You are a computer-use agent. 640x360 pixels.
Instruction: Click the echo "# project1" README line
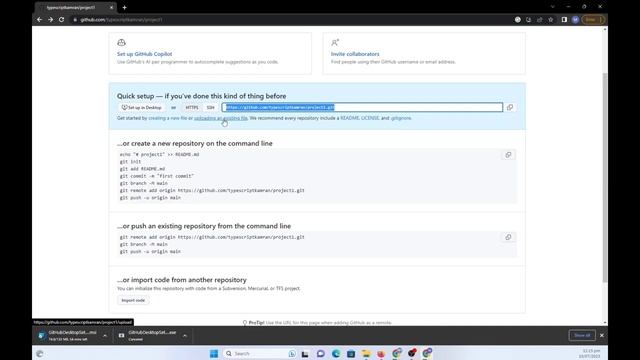click(160, 155)
